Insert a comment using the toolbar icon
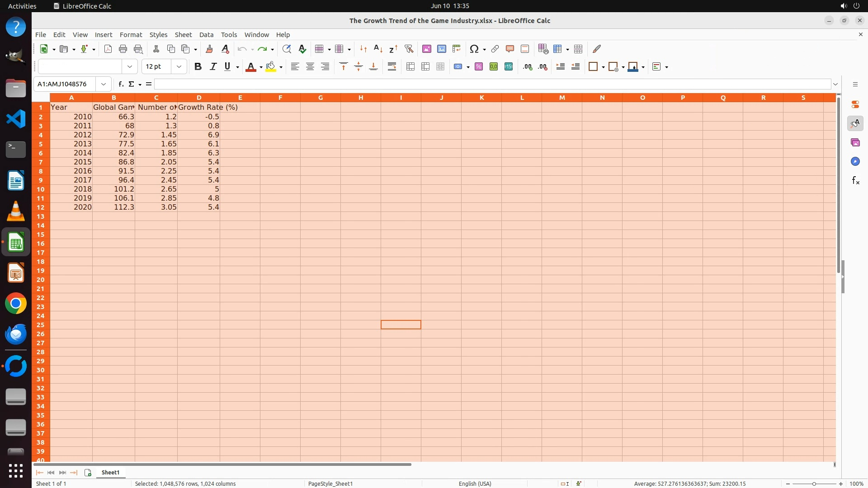The height and width of the screenshot is (488, 868). click(509, 49)
